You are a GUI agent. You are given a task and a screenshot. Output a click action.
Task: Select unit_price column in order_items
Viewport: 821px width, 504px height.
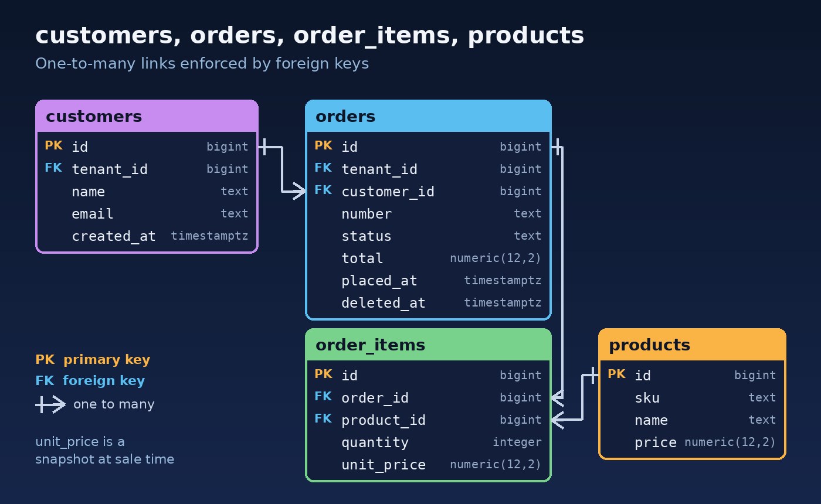point(428,464)
